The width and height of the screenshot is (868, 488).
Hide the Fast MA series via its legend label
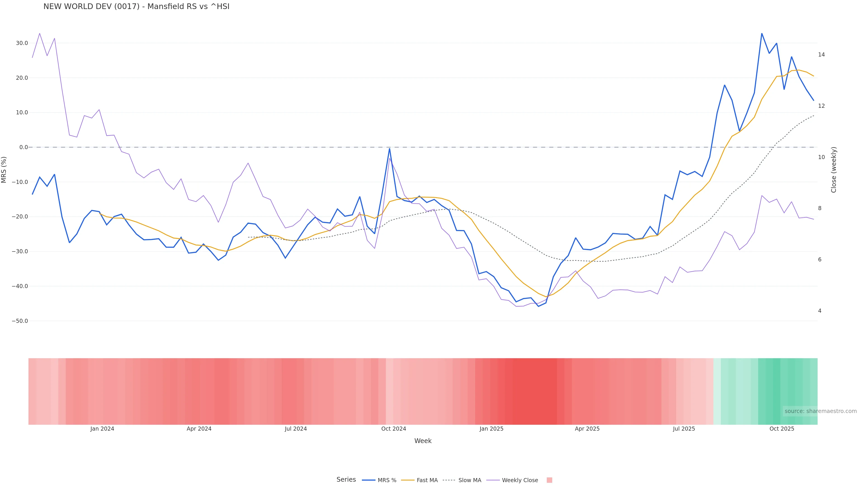[x=427, y=480]
